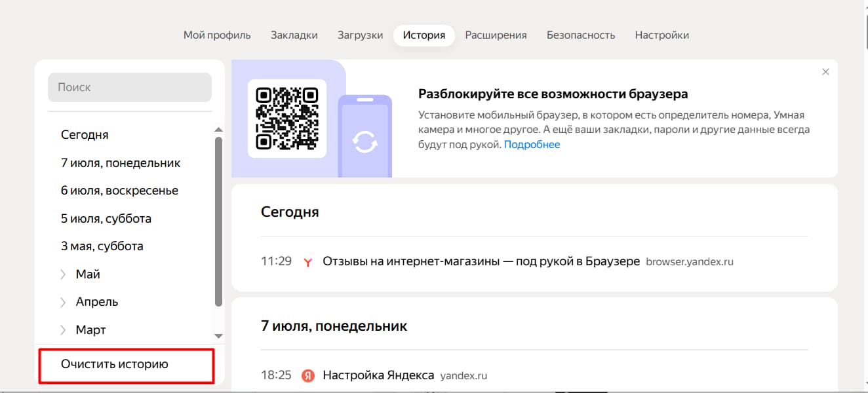Image resolution: width=868 pixels, height=393 pixels.
Task: Jump to 5 июля, суббота
Action: (x=106, y=219)
